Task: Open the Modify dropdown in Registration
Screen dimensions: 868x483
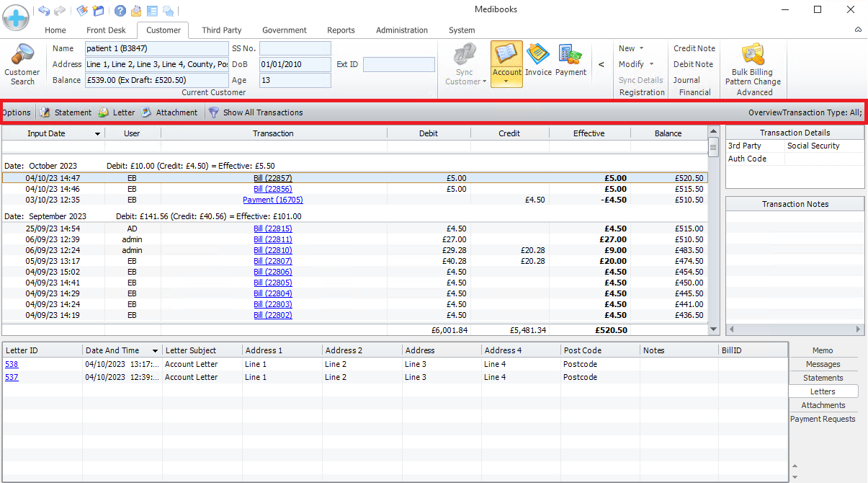Action: click(x=635, y=64)
